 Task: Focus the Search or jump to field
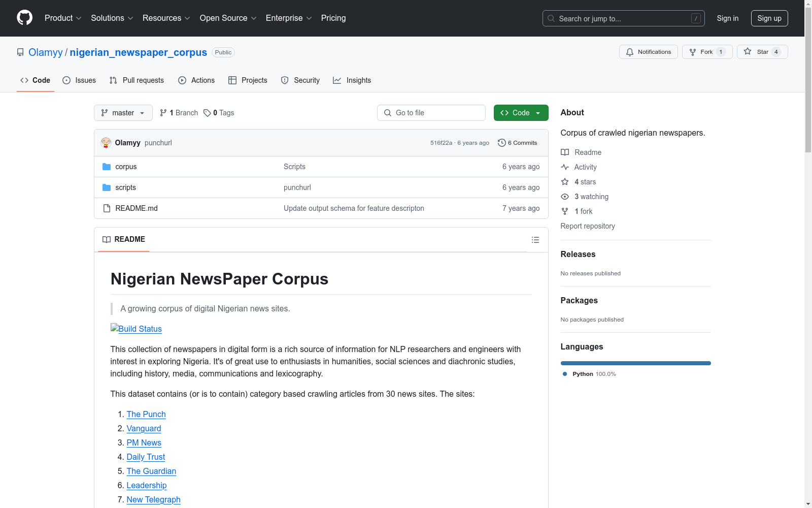click(x=624, y=18)
